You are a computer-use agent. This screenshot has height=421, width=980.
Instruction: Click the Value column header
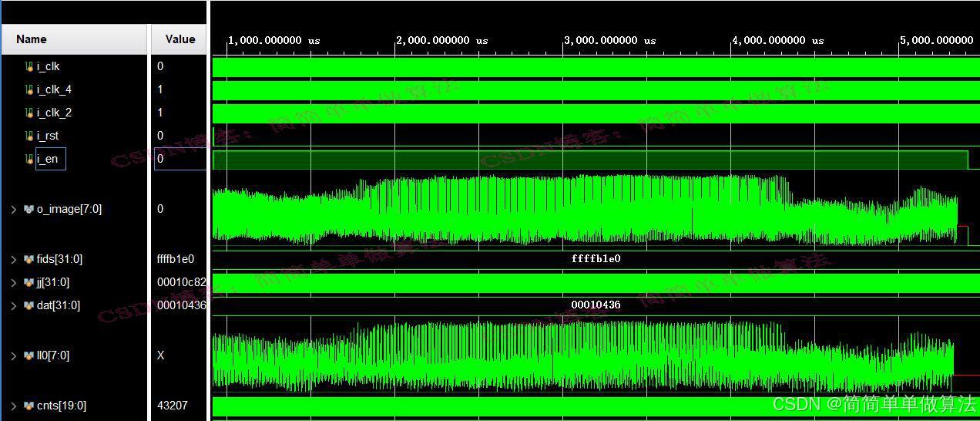(x=180, y=39)
